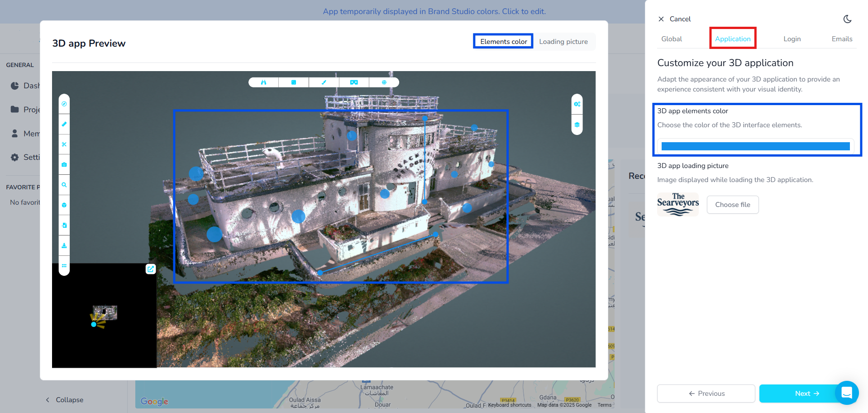
Task: Click Choose file for loading picture
Action: click(732, 205)
